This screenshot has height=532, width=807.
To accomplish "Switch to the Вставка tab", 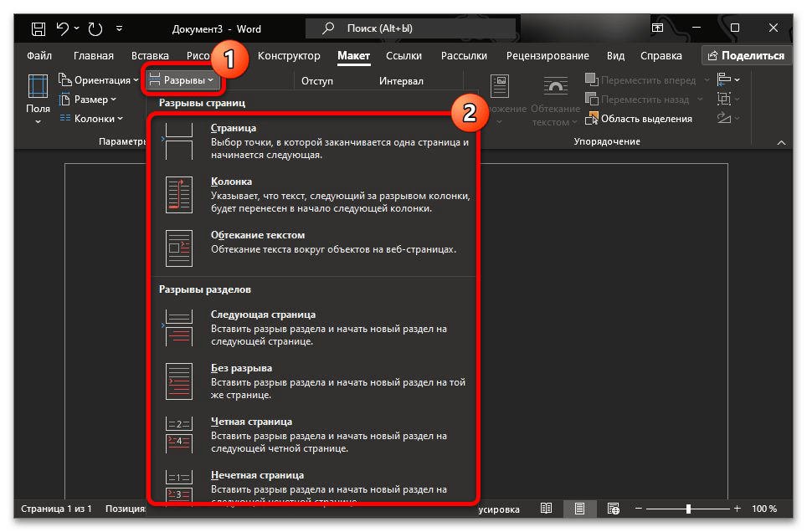I will (x=150, y=56).
